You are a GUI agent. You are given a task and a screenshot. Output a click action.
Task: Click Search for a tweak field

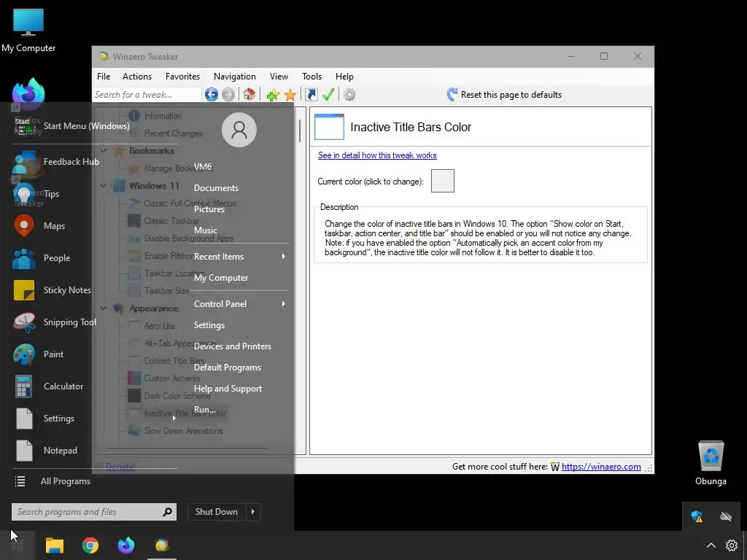[147, 94]
